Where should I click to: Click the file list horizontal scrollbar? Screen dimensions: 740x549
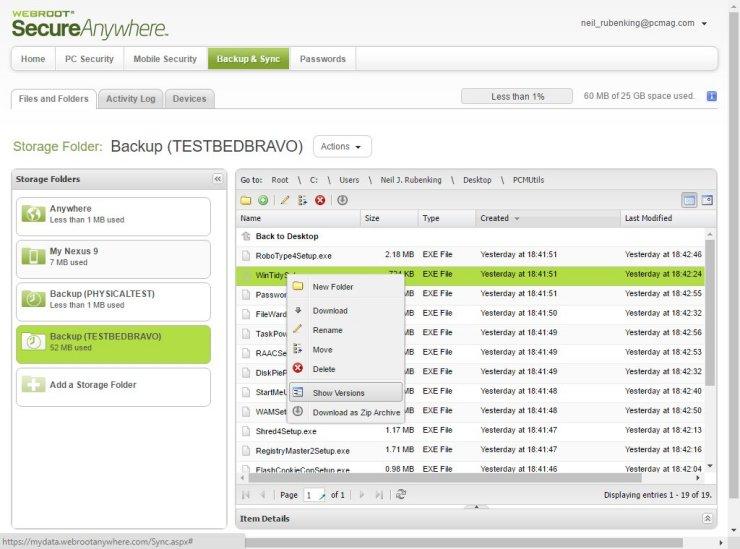pos(445,478)
